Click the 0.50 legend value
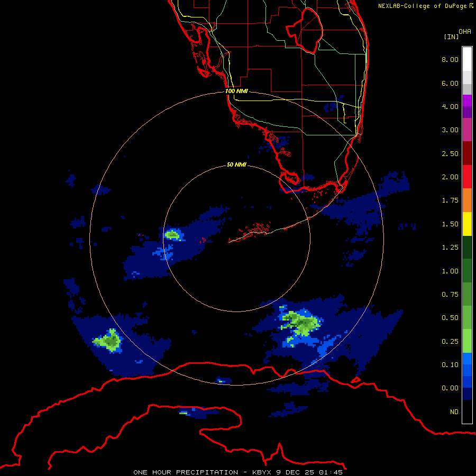This screenshot has height=476, width=476. pos(450,318)
